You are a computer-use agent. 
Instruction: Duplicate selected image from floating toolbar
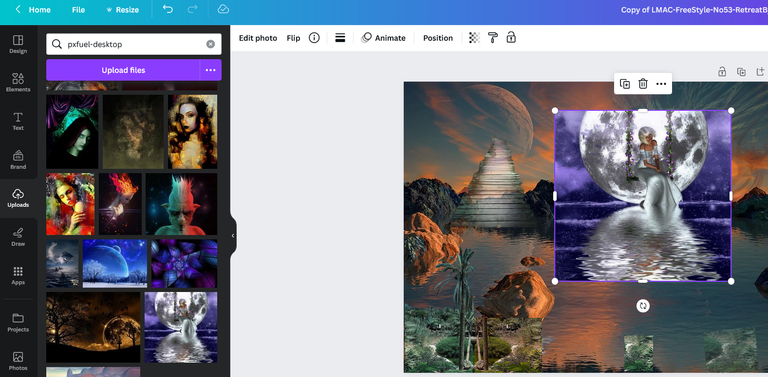[x=625, y=84]
